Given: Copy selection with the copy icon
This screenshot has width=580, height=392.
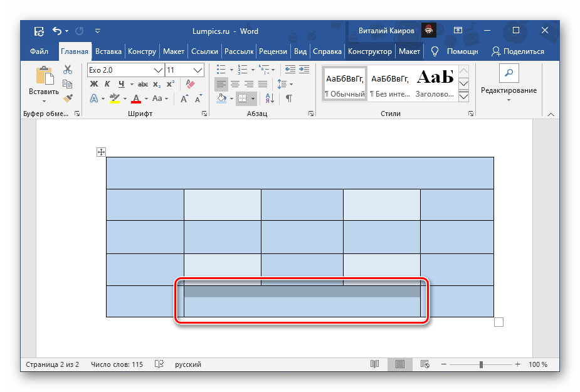Looking at the screenshot, I should (x=68, y=84).
